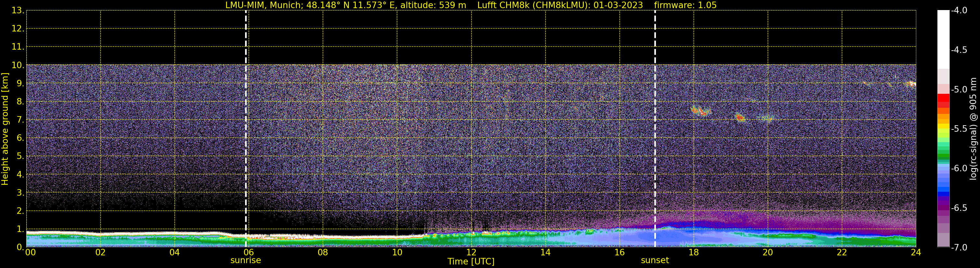Click the time axis tick label 20
The image size is (980, 268).
768,252
